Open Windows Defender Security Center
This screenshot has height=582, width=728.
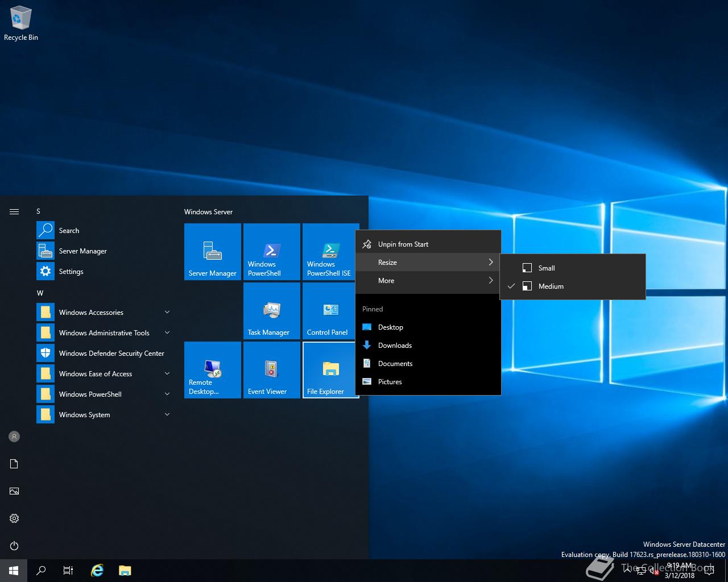click(105, 353)
